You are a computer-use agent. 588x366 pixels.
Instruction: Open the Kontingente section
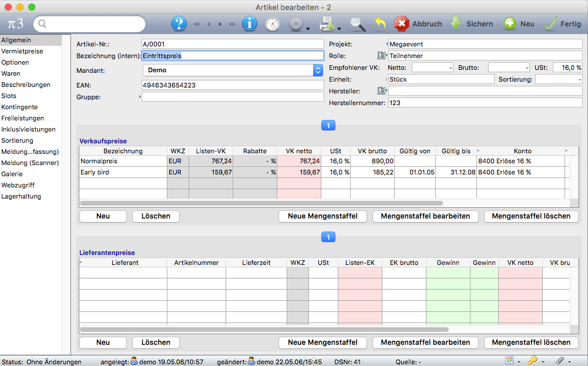pos(19,107)
